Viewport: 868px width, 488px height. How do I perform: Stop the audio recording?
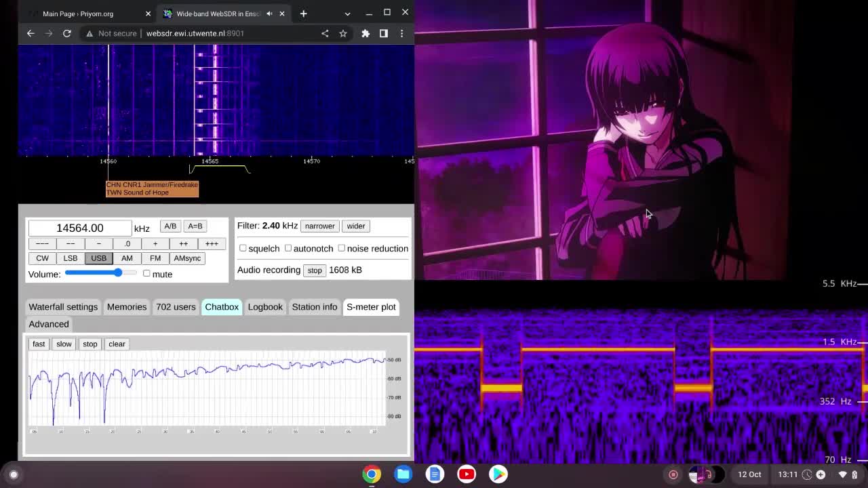[315, 270]
